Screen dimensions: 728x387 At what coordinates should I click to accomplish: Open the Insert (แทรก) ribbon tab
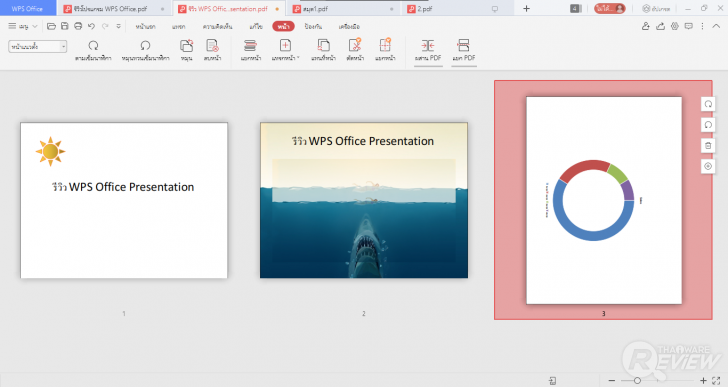click(178, 26)
